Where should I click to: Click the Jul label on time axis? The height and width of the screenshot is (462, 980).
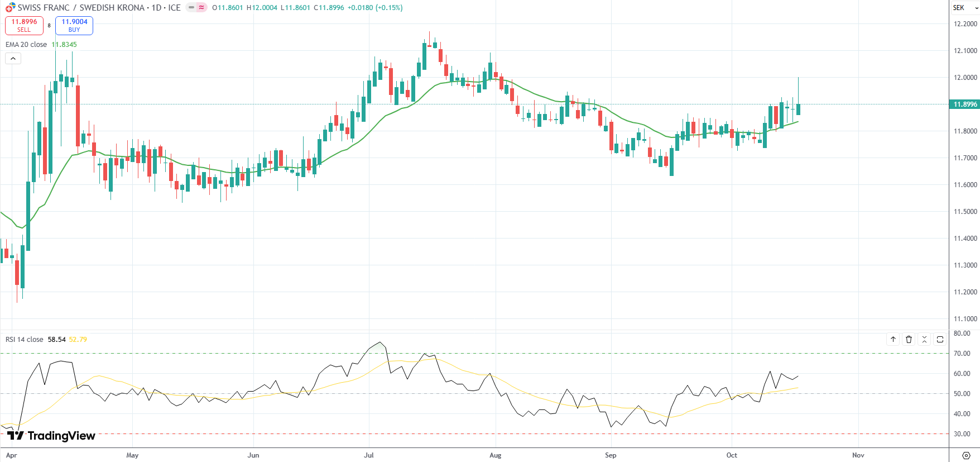(x=369, y=455)
